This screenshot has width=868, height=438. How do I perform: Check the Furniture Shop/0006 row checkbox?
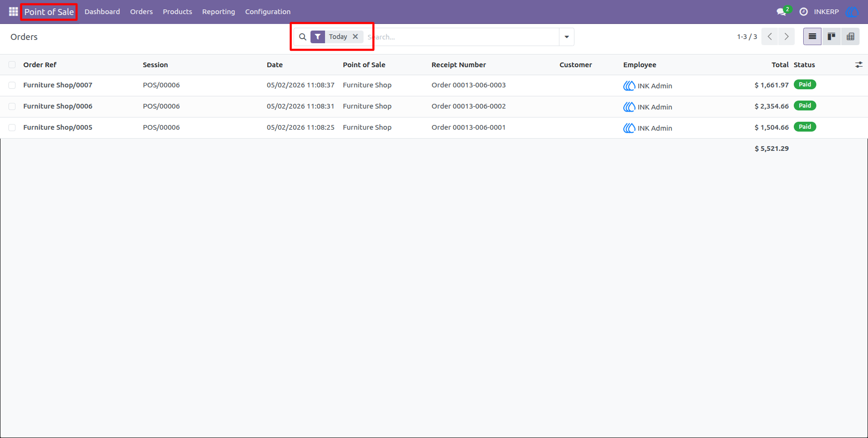[x=12, y=107]
